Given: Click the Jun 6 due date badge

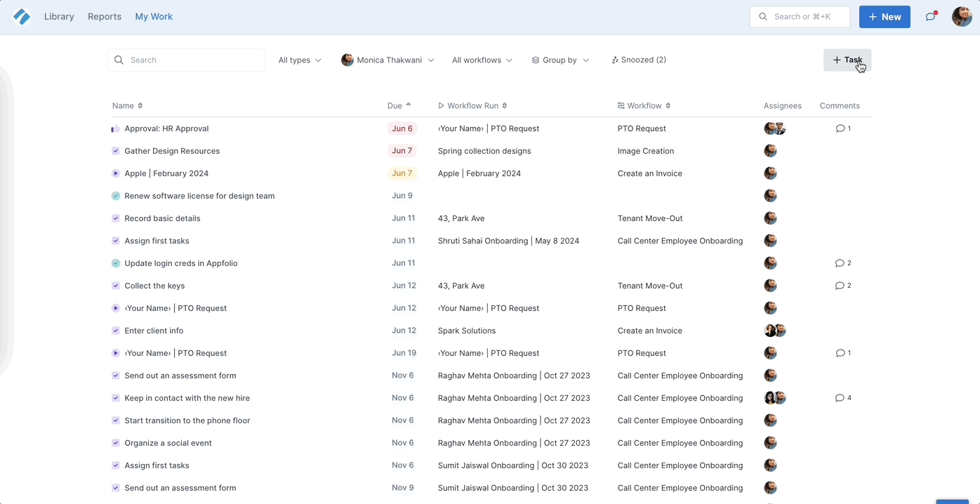Looking at the screenshot, I should (402, 128).
